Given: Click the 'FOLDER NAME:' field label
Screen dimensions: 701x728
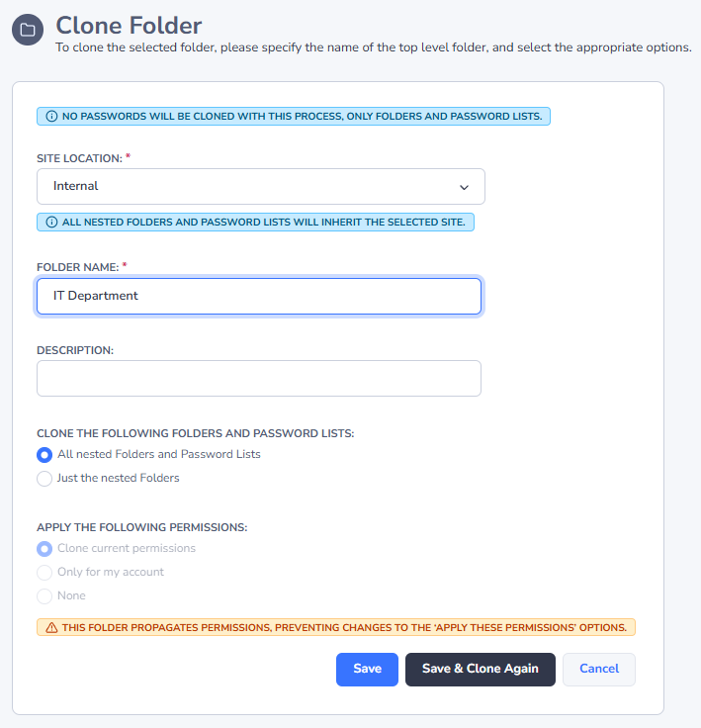Looking at the screenshot, I should pos(77,267).
